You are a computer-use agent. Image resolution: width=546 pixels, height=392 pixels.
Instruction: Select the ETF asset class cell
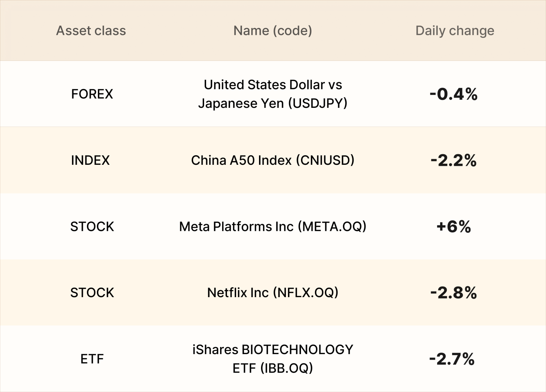click(92, 359)
